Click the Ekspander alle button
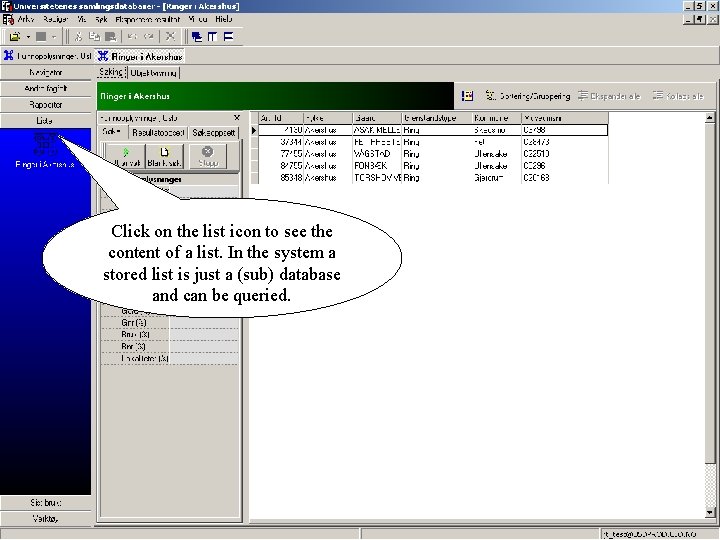720x540 pixels. click(609, 96)
